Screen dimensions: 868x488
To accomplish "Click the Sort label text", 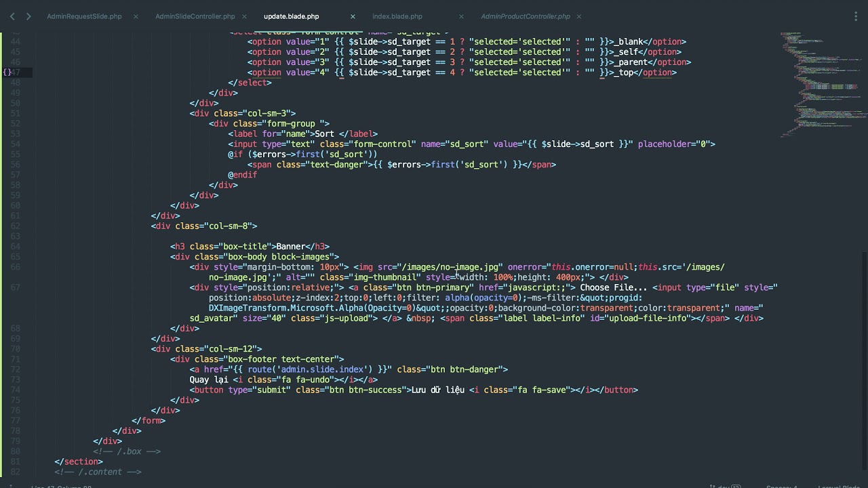I will (x=324, y=134).
